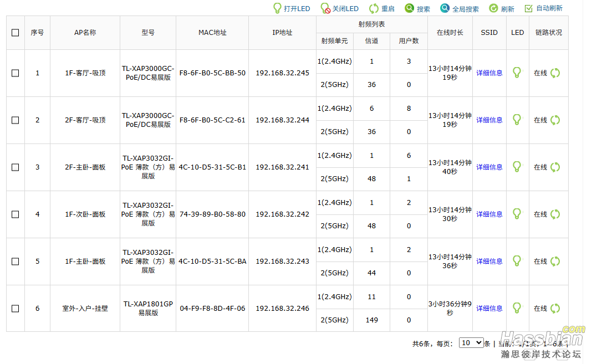Click the 序号 column header
Image resolution: width=597 pixels, height=364 pixels.
coord(37,33)
